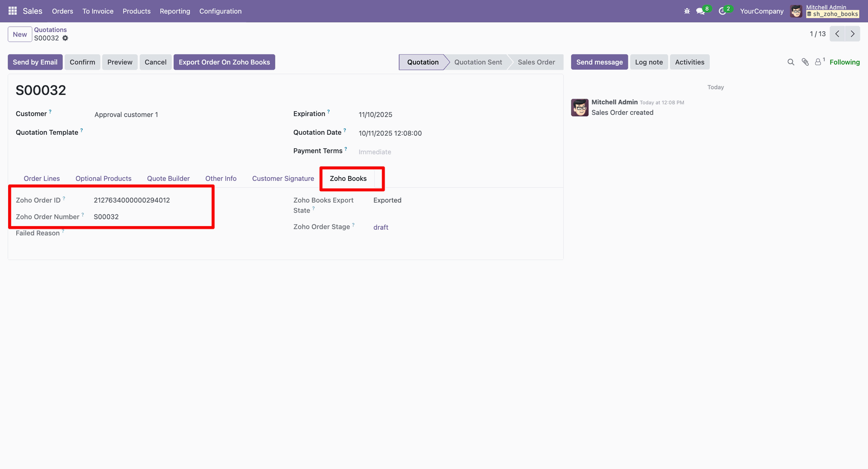Open the Activities button in chatter
868x469 pixels.
(689, 62)
